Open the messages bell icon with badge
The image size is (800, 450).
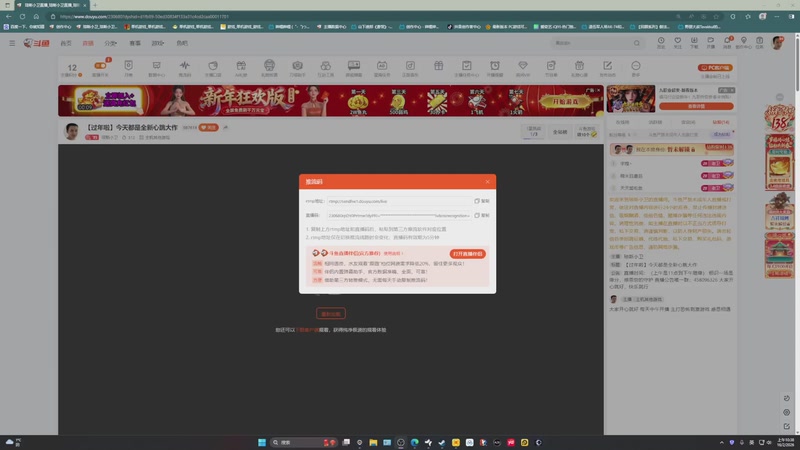(x=728, y=42)
